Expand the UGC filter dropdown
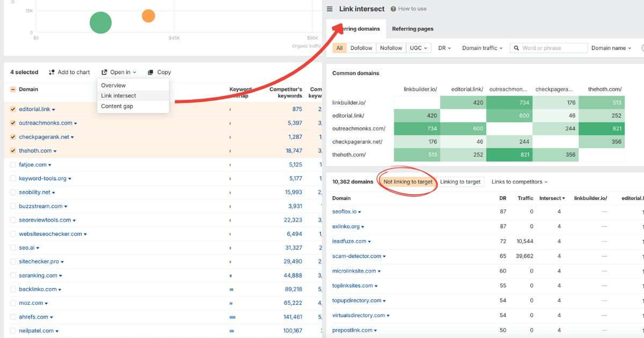This screenshot has width=644, height=338. 419,48
